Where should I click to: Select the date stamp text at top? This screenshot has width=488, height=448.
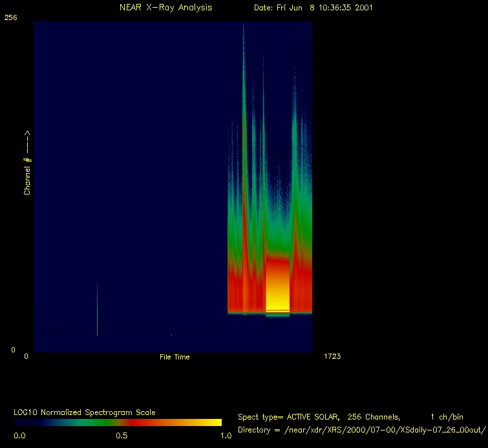[313, 8]
